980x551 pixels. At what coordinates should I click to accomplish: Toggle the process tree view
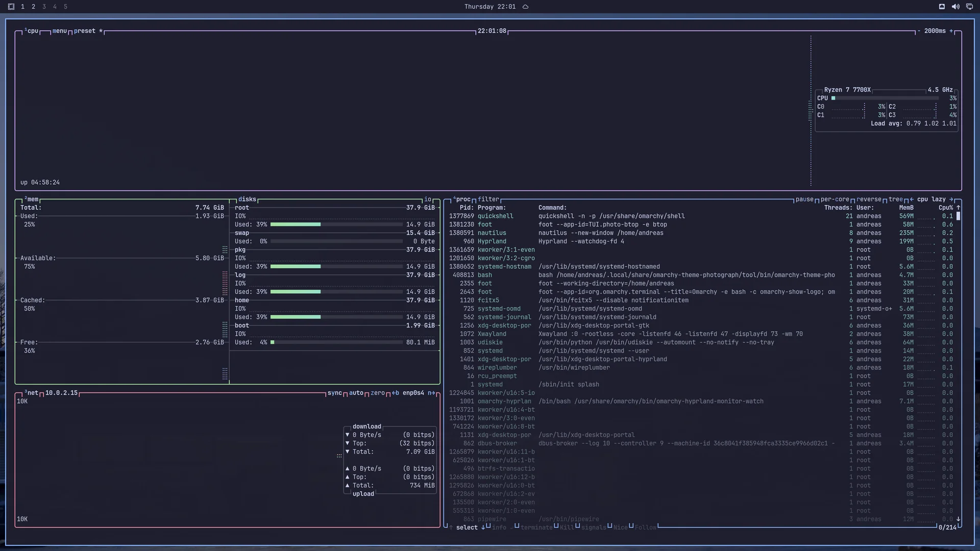point(896,199)
